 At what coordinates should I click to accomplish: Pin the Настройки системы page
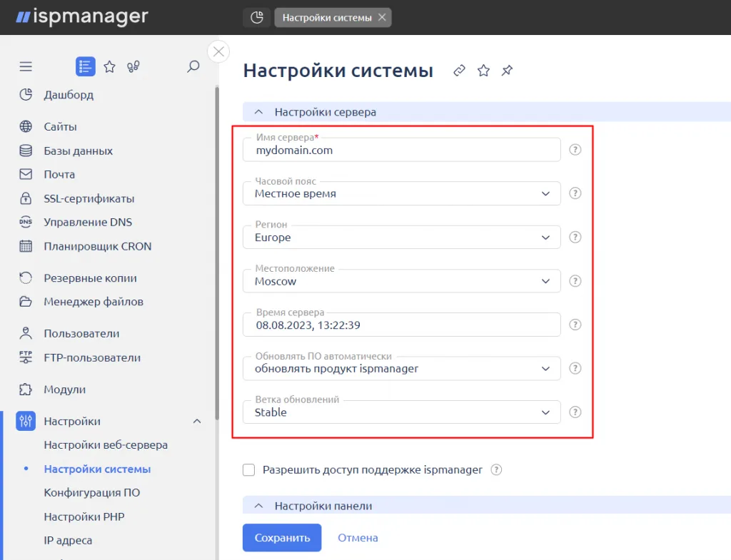tap(507, 71)
